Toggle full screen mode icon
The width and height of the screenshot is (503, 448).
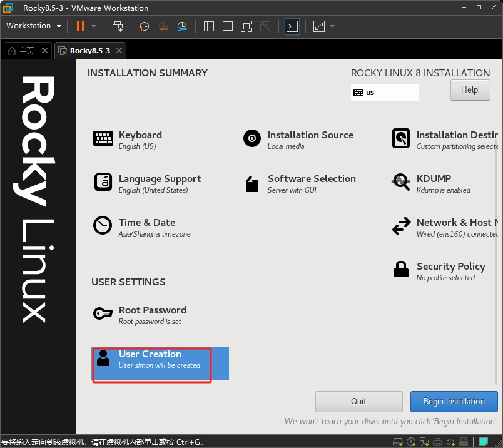(x=246, y=26)
